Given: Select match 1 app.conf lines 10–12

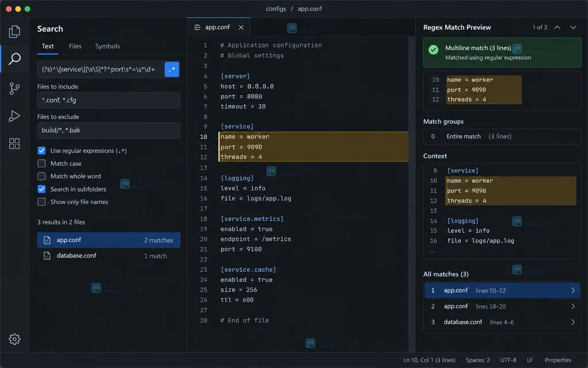Looking at the screenshot, I should tap(502, 290).
